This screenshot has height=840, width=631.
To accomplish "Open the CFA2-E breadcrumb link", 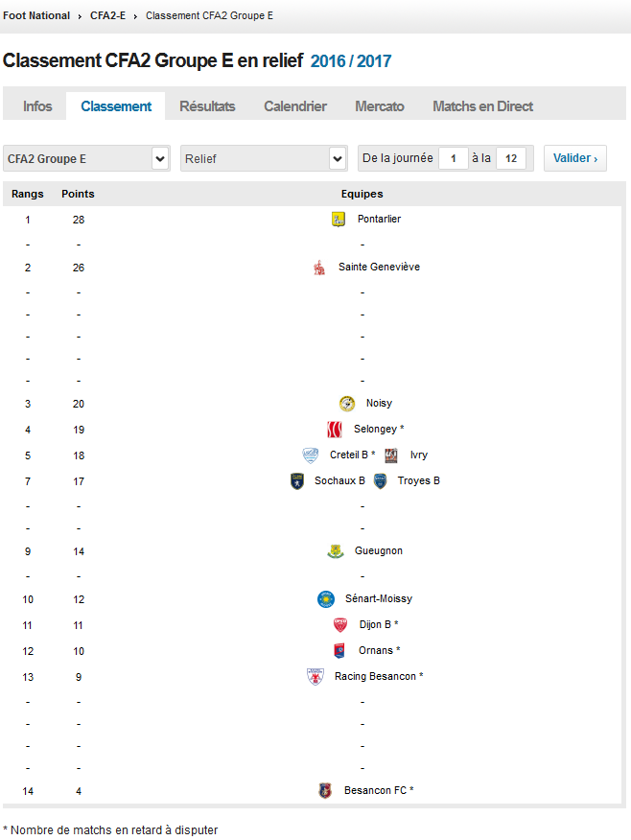I will point(107,16).
